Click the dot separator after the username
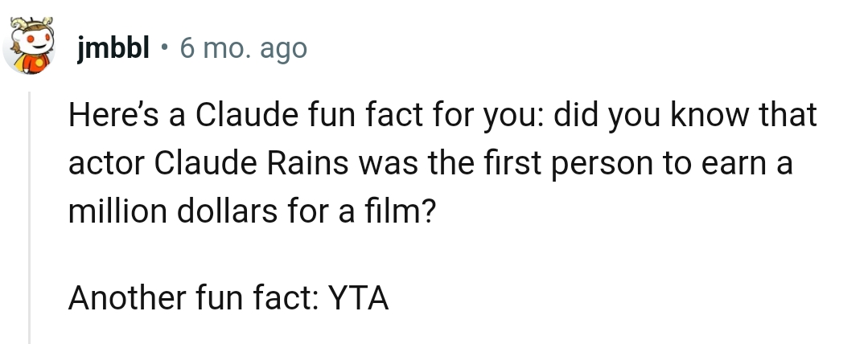The width and height of the screenshot is (868, 344). coord(165,50)
